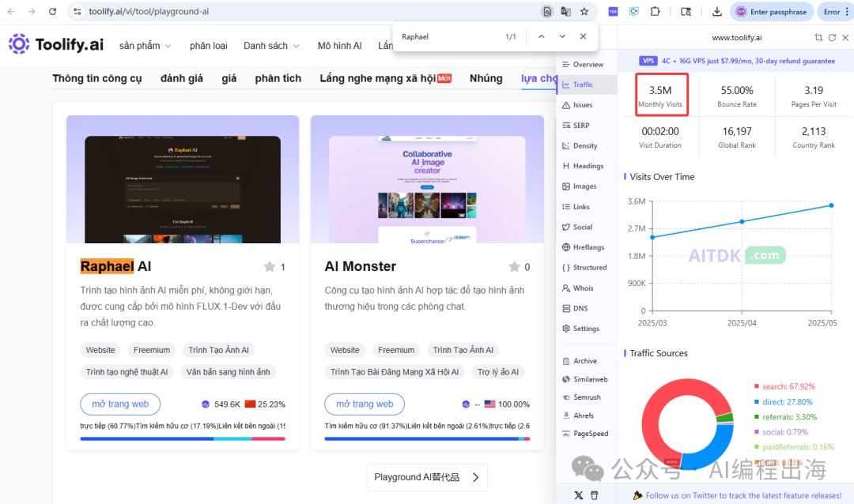Click the red search swatch in the Traffic Sources legend

757,387
